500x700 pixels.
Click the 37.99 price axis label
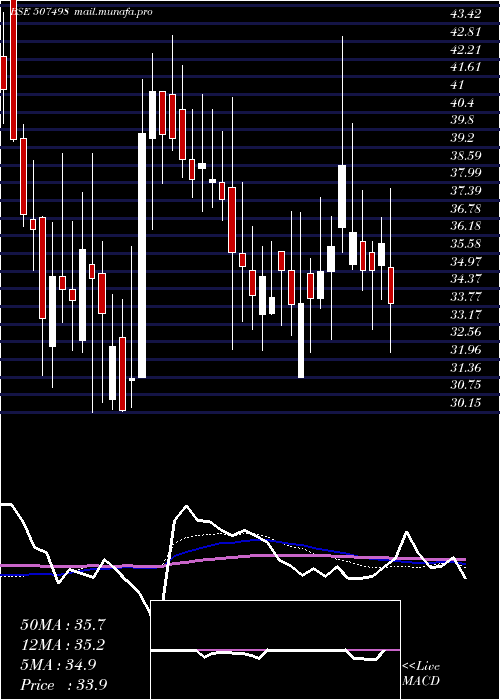[466, 174]
